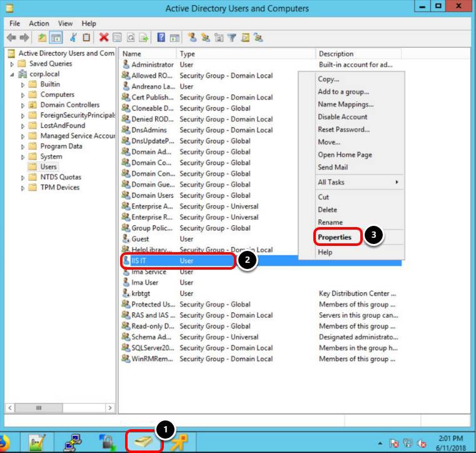This screenshot has width=476, height=453.
Task: Select the Ima User row
Action: pyautogui.click(x=261, y=283)
